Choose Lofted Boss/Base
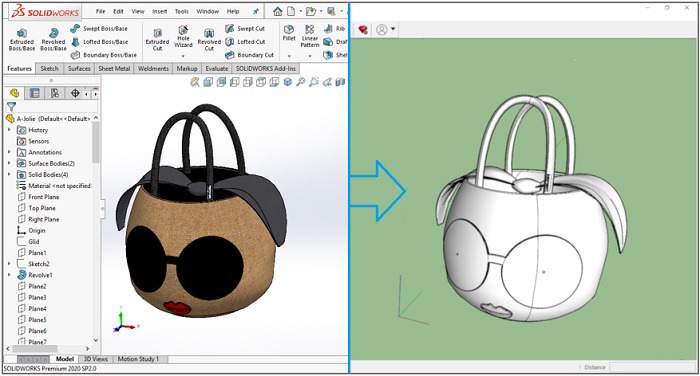 click(x=99, y=42)
